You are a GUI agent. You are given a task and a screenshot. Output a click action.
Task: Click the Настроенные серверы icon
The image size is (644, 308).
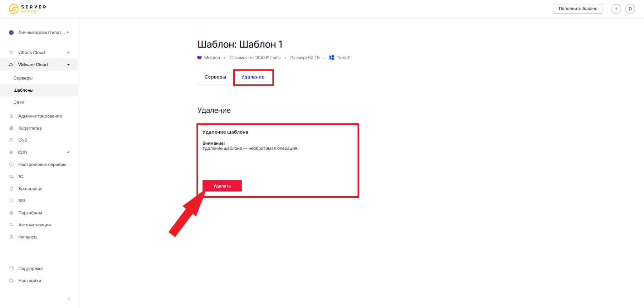click(x=11, y=164)
